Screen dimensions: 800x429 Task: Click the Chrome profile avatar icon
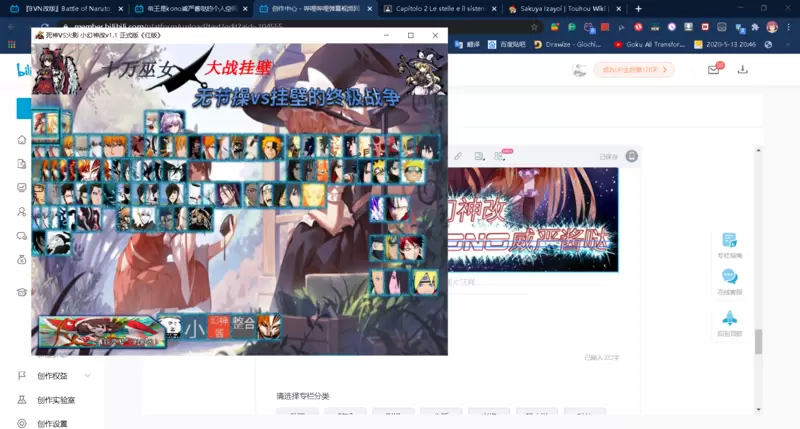click(772, 27)
